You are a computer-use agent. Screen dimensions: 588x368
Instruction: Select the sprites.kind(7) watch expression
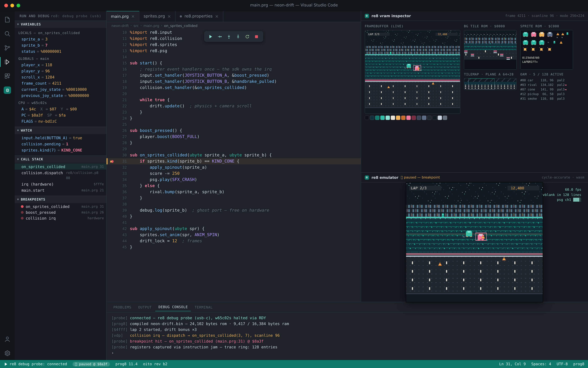coord(60,150)
